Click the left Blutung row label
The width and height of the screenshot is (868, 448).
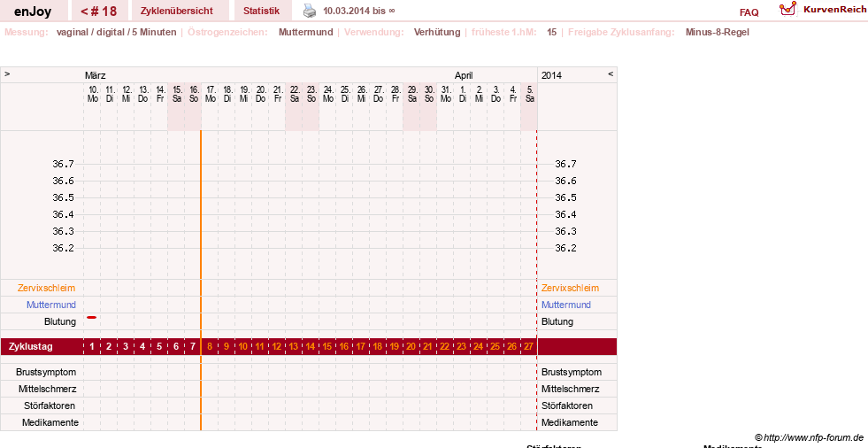pos(60,321)
